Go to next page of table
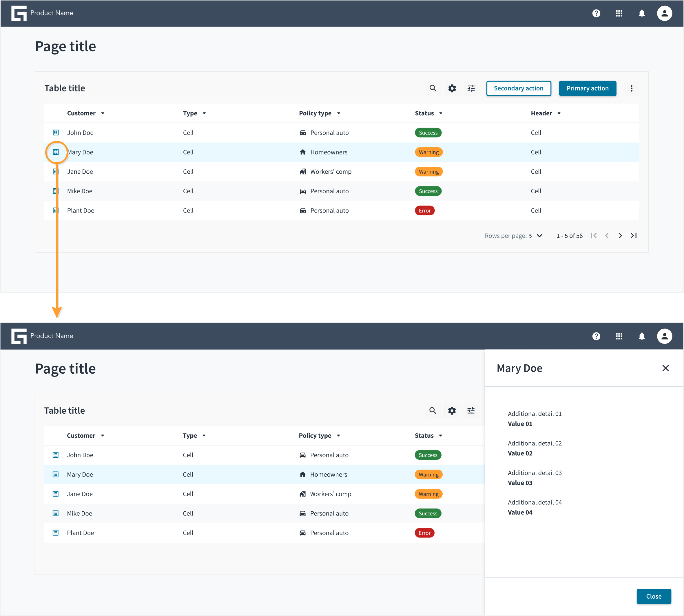 point(620,236)
